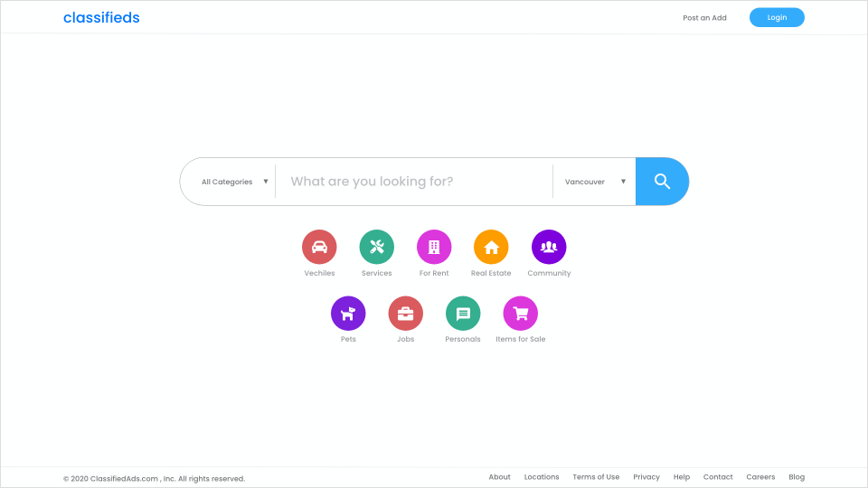Expand the All Categories dropdown

(x=235, y=182)
